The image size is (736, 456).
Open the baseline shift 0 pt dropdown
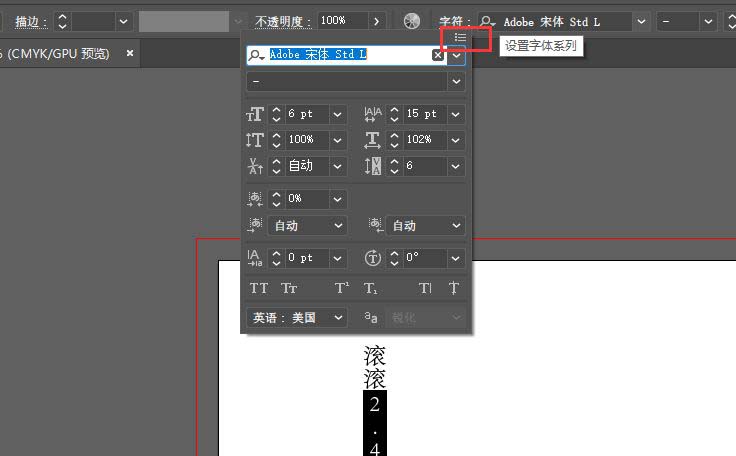click(337, 258)
